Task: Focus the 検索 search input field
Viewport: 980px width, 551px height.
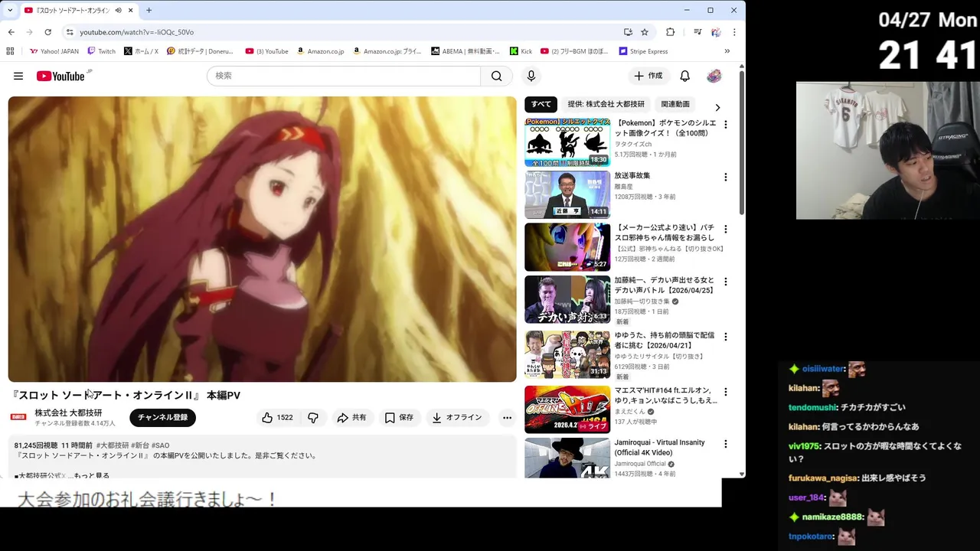Action: pos(344,76)
